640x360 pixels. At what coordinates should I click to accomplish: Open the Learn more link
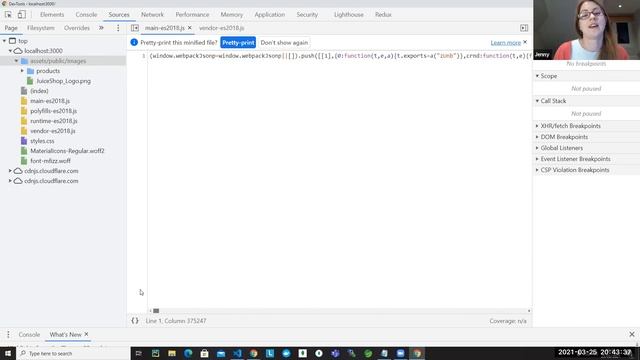click(505, 42)
